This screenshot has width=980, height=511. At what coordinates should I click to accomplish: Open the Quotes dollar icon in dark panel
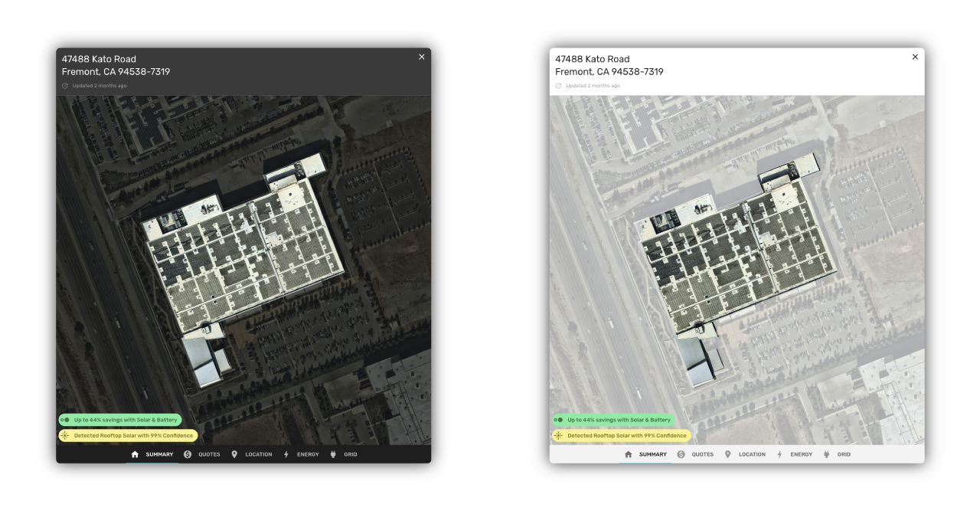click(188, 454)
